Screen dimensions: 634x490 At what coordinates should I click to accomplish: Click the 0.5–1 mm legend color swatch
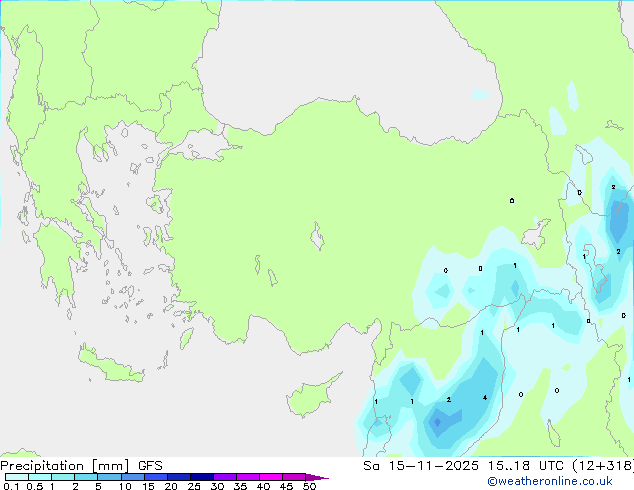pyautogui.click(x=40, y=477)
